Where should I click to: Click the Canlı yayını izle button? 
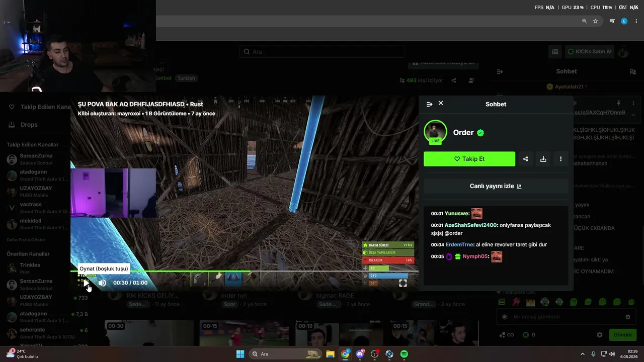pyautogui.click(x=496, y=186)
